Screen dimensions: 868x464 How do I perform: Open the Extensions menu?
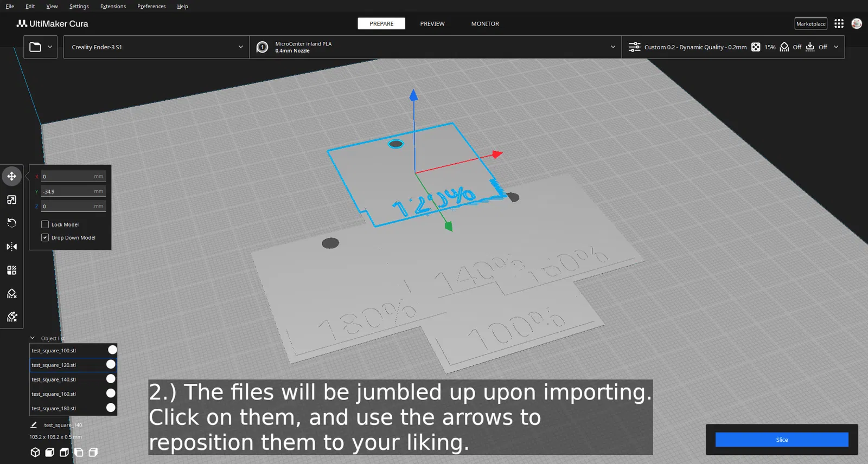[113, 7]
